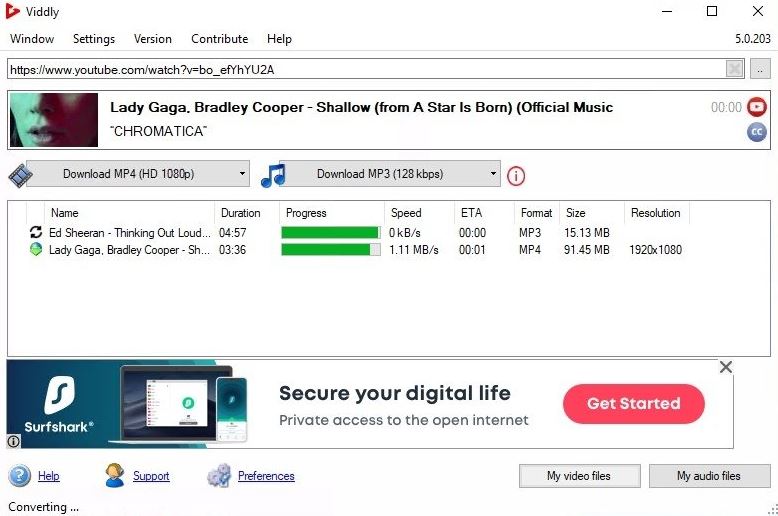Click the converting arrows icon for Ed Sheeran
The height and width of the screenshot is (516, 778).
36,232
